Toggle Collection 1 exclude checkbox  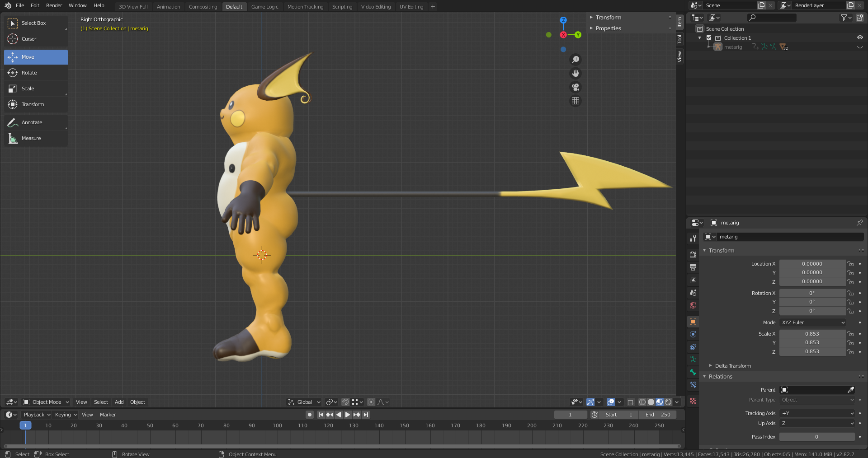coord(709,38)
